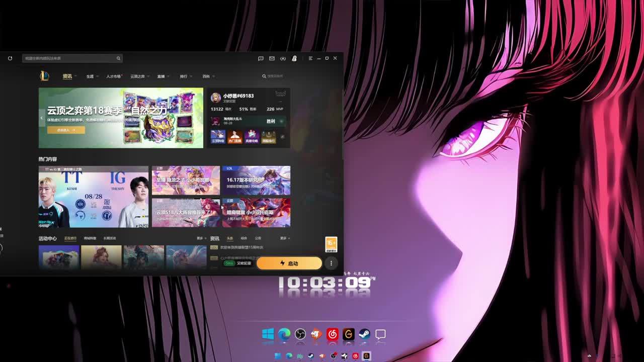
Task: Open the 热门直播 shortcut tile
Action: (x=234, y=136)
